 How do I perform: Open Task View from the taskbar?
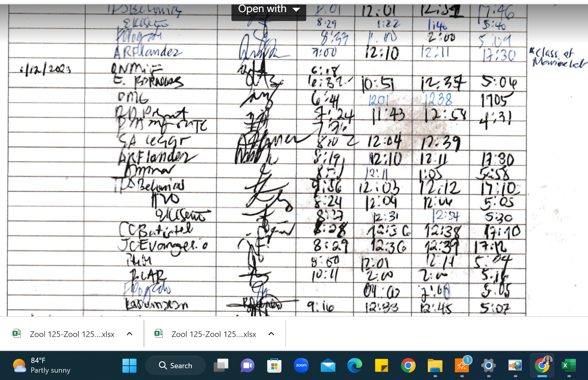tap(221, 366)
